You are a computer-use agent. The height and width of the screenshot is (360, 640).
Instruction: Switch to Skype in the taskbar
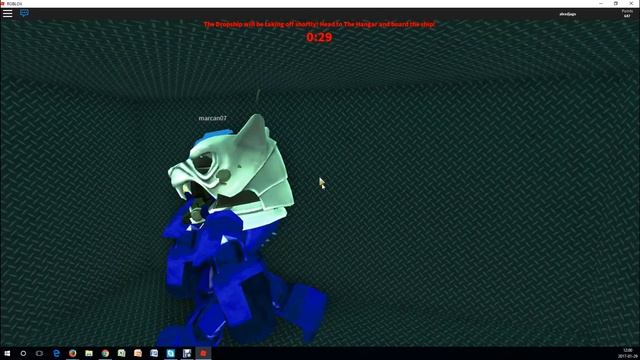point(171,353)
